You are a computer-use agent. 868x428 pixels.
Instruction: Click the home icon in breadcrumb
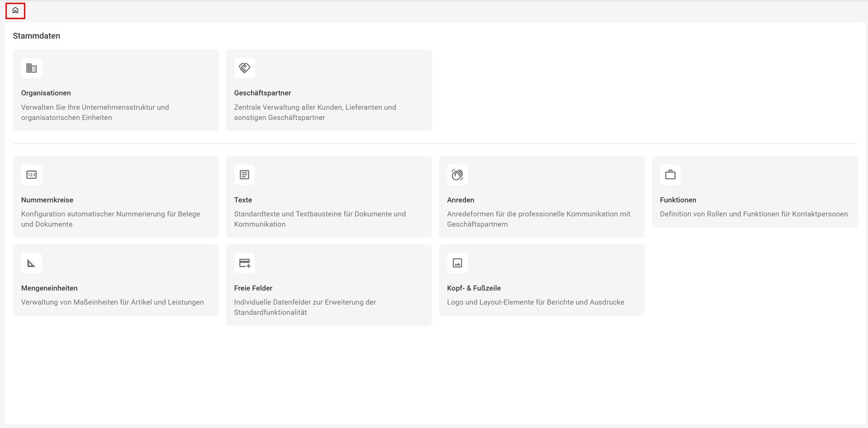[15, 10]
